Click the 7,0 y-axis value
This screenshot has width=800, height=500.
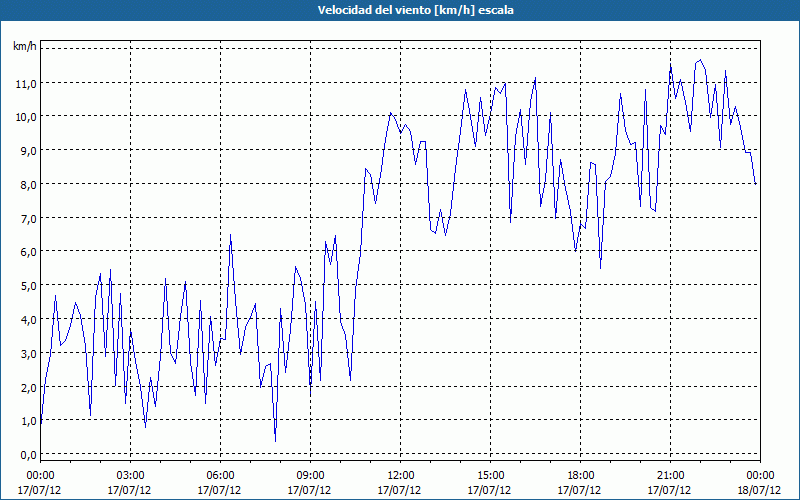click(28, 218)
